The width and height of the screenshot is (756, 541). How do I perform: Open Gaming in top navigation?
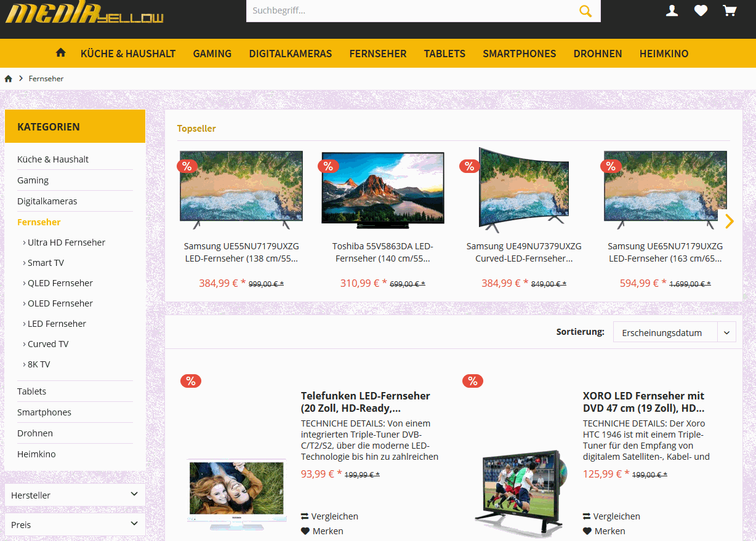click(212, 54)
